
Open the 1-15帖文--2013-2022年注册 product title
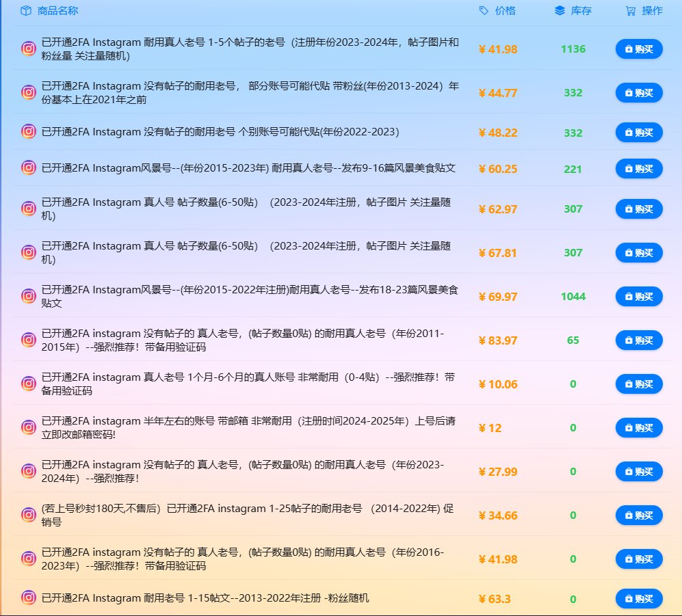(x=205, y=598)
